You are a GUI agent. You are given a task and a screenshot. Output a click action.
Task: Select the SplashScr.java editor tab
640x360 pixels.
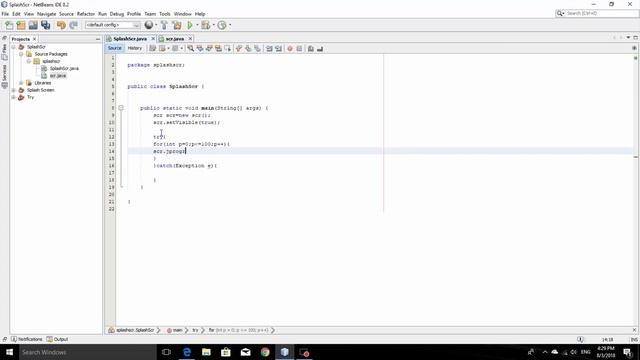coord(130,39)
